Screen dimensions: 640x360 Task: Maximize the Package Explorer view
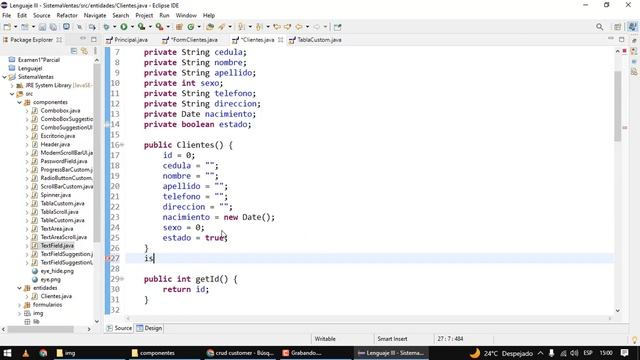point(94,39)
